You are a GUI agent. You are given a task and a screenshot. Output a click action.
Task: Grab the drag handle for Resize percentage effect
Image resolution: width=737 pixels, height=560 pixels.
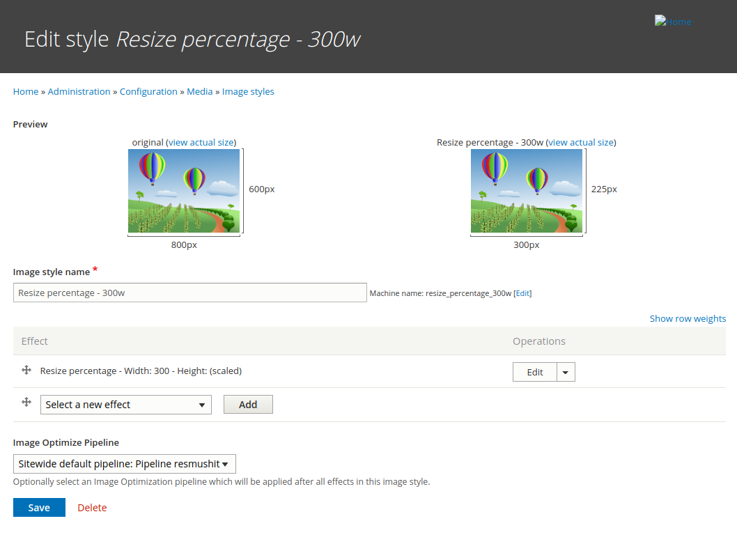(x=26, y=371)
